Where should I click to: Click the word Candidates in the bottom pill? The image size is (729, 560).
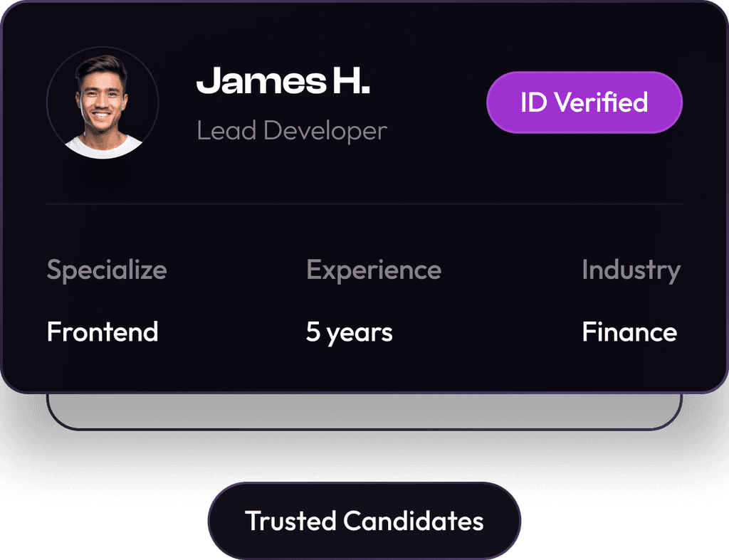pos(414,521)
